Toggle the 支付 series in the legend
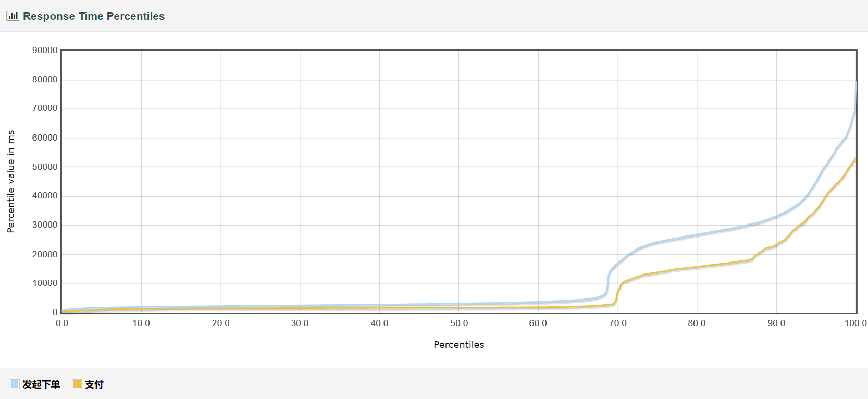This screenshot has width=868, height=399. 88,384
